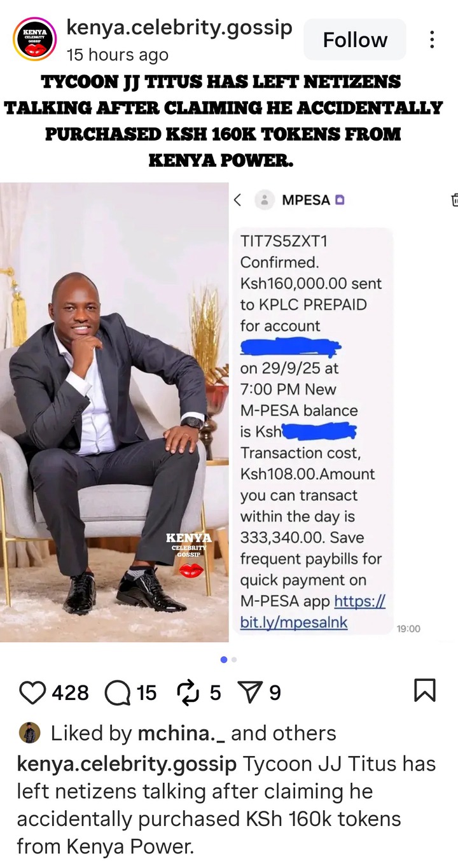Save the post with the bookmark icon
The image size is (458, 868).
click(x=425, y=690)
